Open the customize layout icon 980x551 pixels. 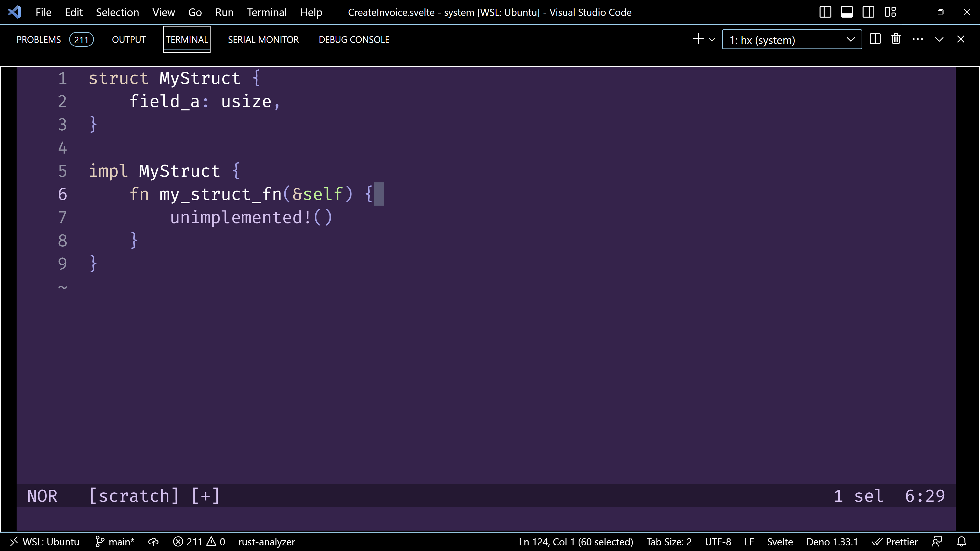tap(891, 12)
